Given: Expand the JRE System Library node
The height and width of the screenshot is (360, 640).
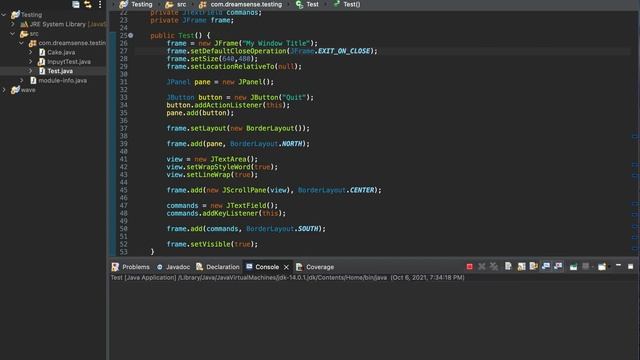Looking at the screenshot, I should [x=13, y=24].
